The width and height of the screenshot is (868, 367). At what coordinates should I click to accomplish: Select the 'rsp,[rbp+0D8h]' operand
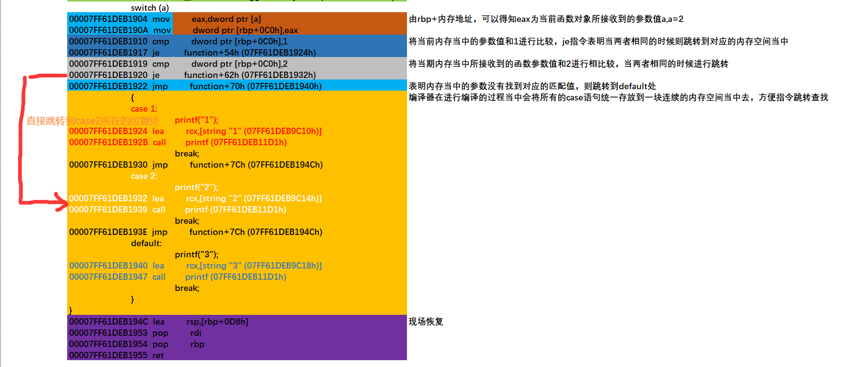pyautogui.click(x=217, y=322)
